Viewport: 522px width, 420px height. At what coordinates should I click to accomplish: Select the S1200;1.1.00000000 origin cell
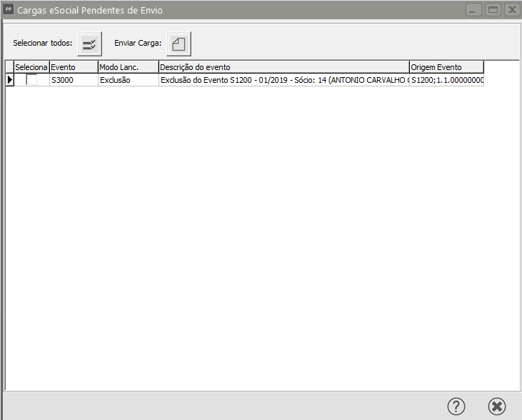click(x=446, y=81)
